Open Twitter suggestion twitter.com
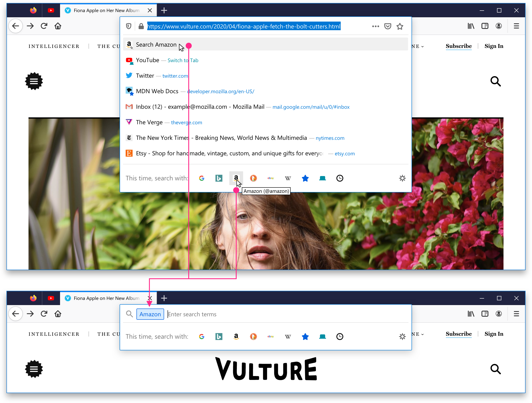This screenshot has height=403, width=532. [x=266, y=76]
